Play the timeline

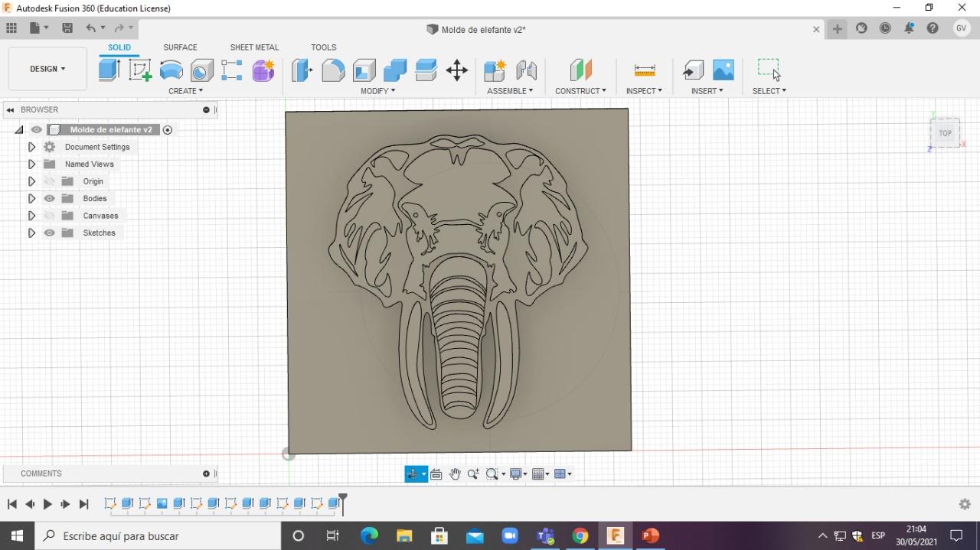tap(47, 504)
